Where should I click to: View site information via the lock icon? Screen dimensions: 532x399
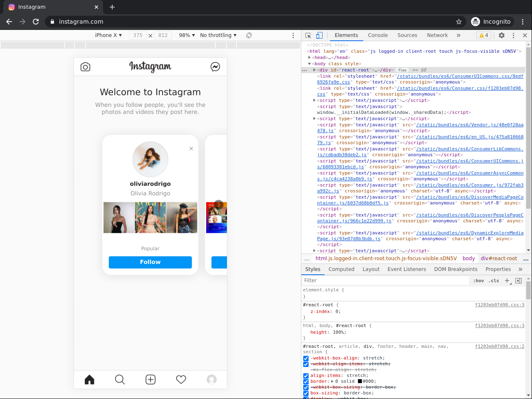click(52, 22)
